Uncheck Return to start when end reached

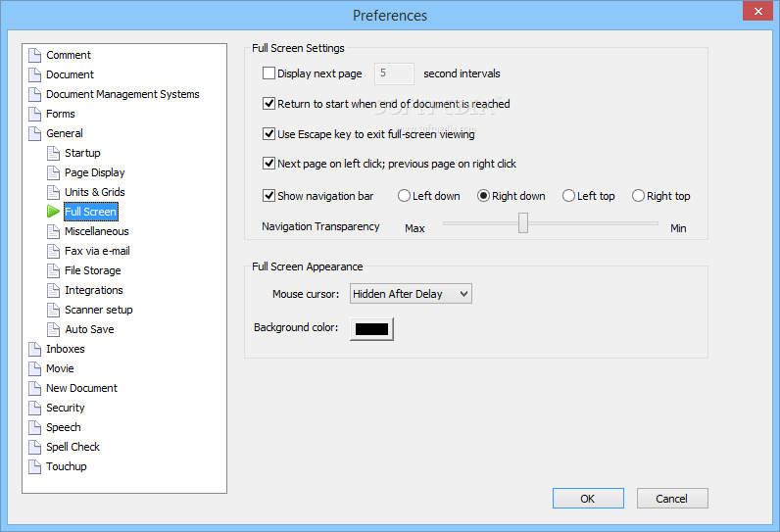click(x=268, y=104)
